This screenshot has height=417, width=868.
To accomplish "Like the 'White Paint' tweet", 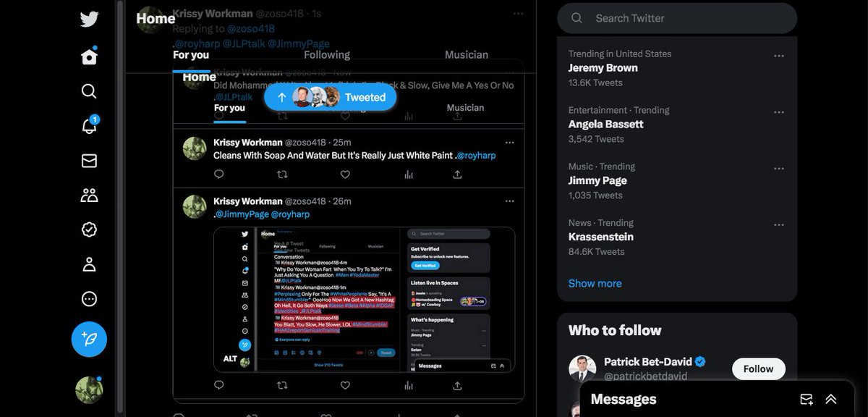I will click(345, 174).
